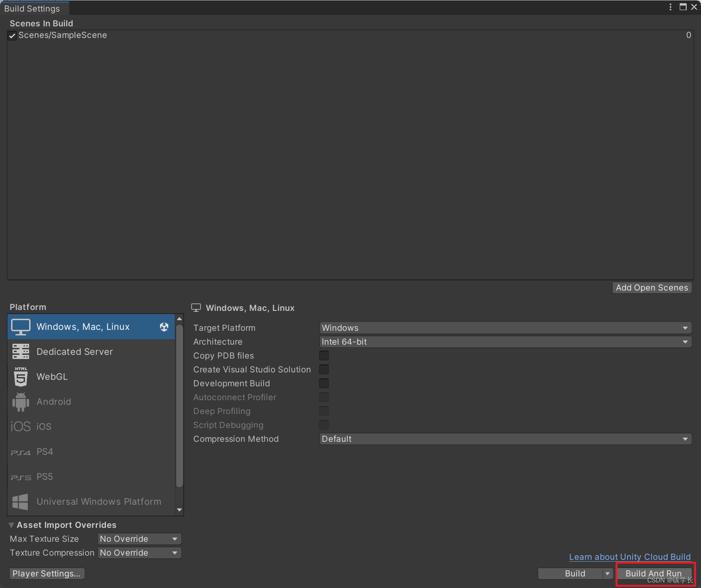701x588 pixels.
Task: Open Target Platform dropdown
Action: coord(505,328)
